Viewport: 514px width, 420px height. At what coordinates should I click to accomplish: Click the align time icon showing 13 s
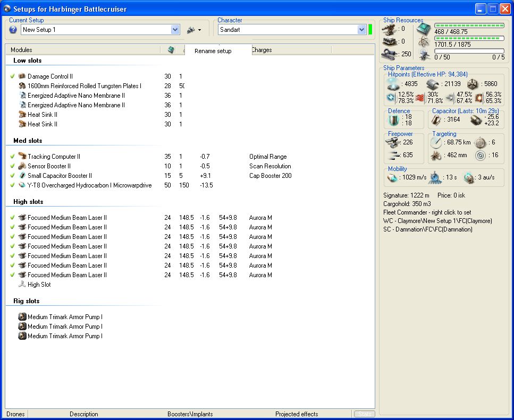point(435,177)
